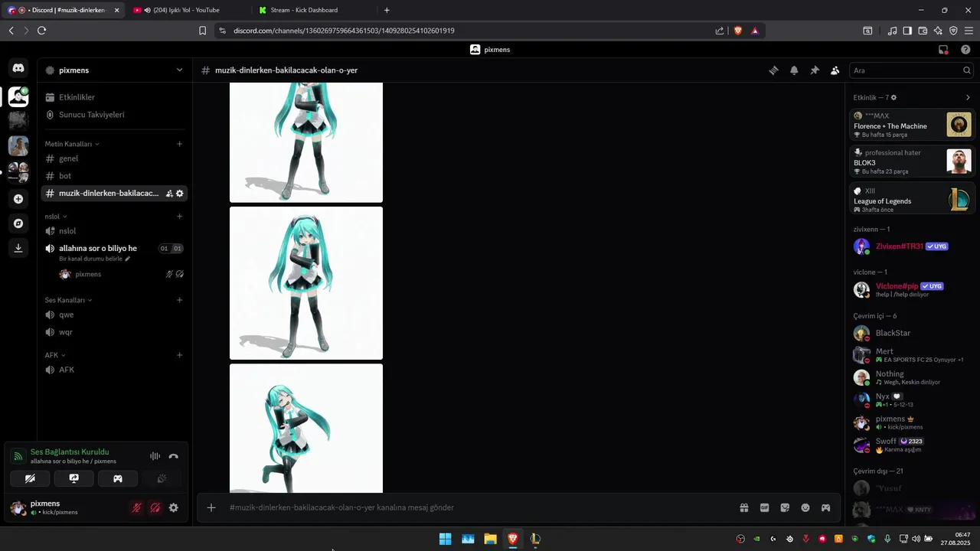Viewport: 980px width, 551px height.
Task: Open Brave Leo AI sparkle icon
Action: 938,31
